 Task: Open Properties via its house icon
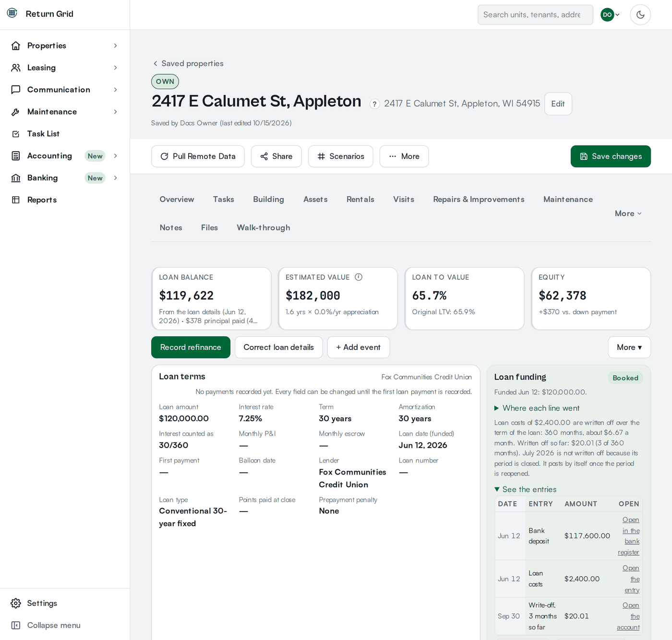click(16, 46)
